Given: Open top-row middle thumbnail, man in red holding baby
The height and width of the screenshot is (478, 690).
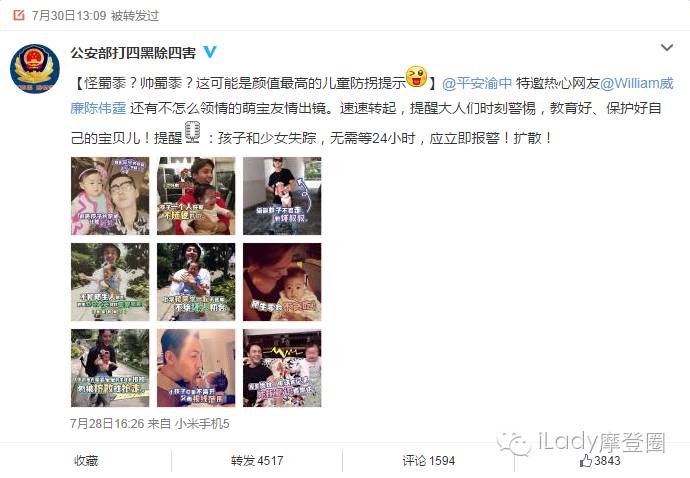Looking at the screenshot, I should 196,196.
